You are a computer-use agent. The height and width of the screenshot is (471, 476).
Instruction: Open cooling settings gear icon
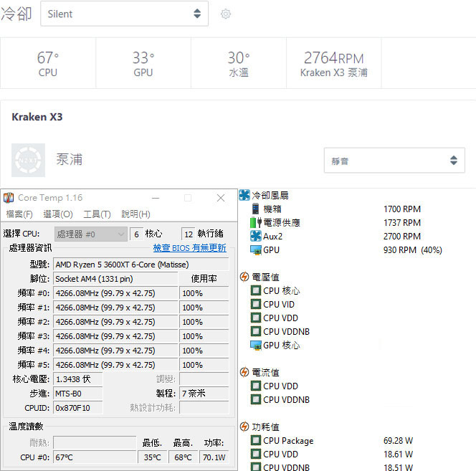226,14
